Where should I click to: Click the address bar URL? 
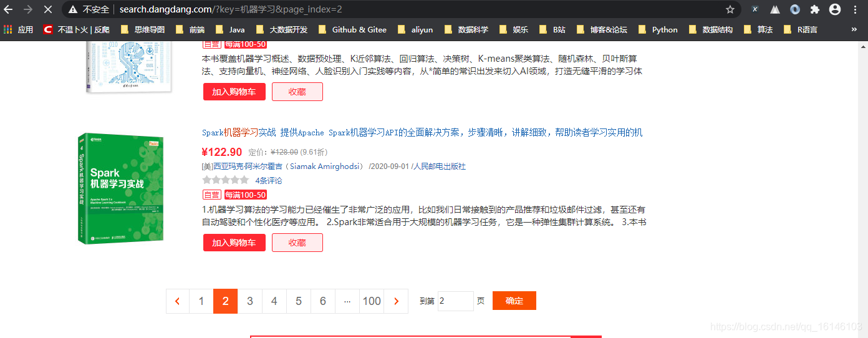coord(231,9)
